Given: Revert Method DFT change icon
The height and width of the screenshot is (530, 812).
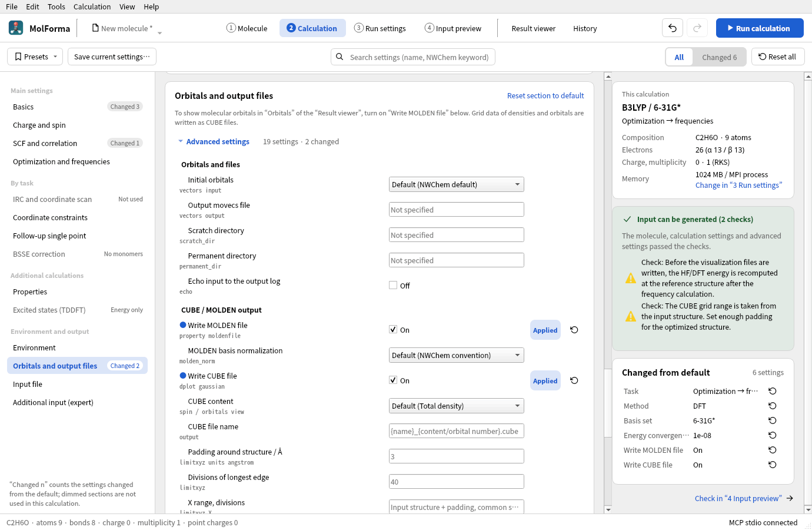Looking at the screenshot, I should pos(773,406).
